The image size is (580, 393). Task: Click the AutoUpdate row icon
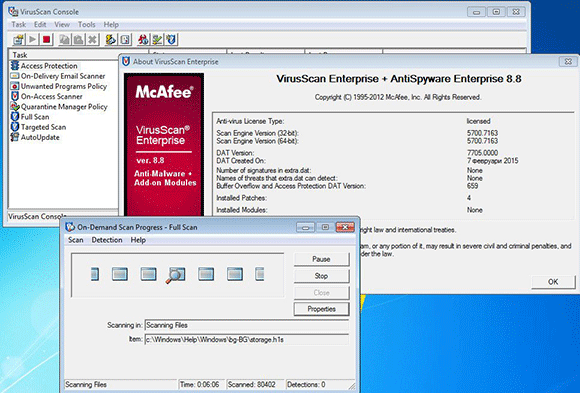[15, 137]
